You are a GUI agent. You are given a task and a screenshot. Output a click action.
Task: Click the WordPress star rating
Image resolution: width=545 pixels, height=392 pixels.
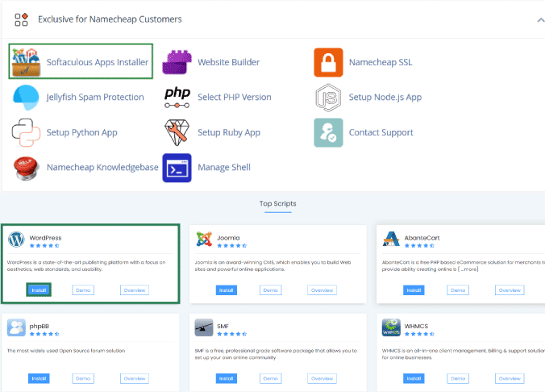tap(44, 245)
